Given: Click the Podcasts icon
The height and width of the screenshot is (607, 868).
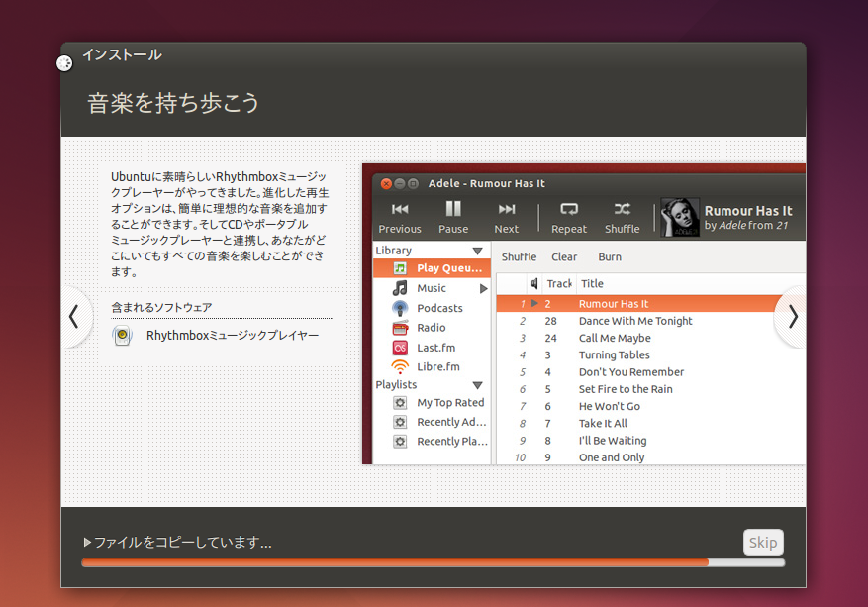Looking at the screenshot, I should tap(400, 308).
